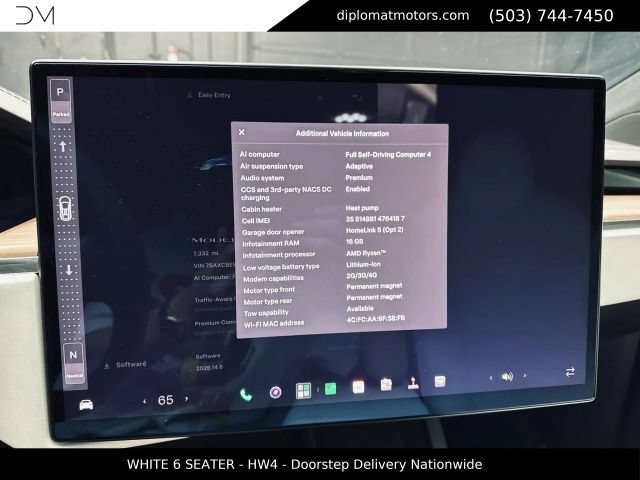640x480 pixels.
Task: Lower cabin temperature with left chevron
Action: (x=144, y=401)
